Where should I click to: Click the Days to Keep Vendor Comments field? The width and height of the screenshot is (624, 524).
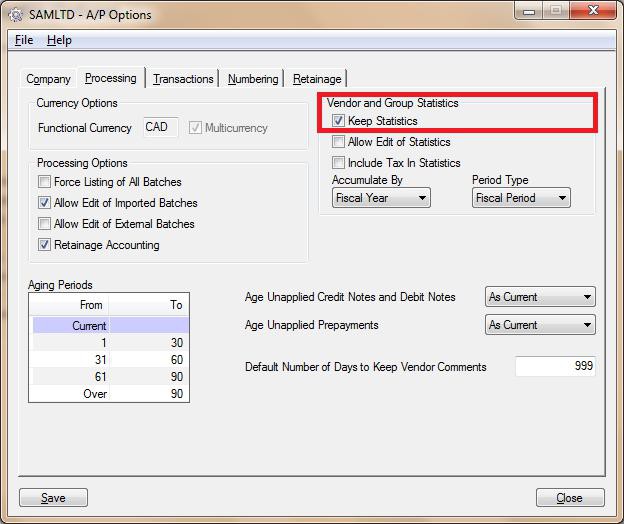[555, 366]
